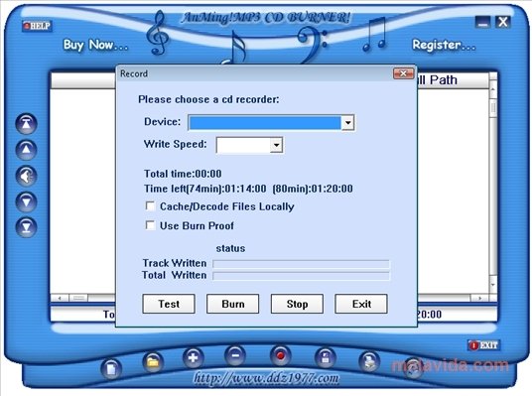Viewport: 532px width, 396px height.
Task: Open the Device dropdown list
Action: click(x=347, y=122)
